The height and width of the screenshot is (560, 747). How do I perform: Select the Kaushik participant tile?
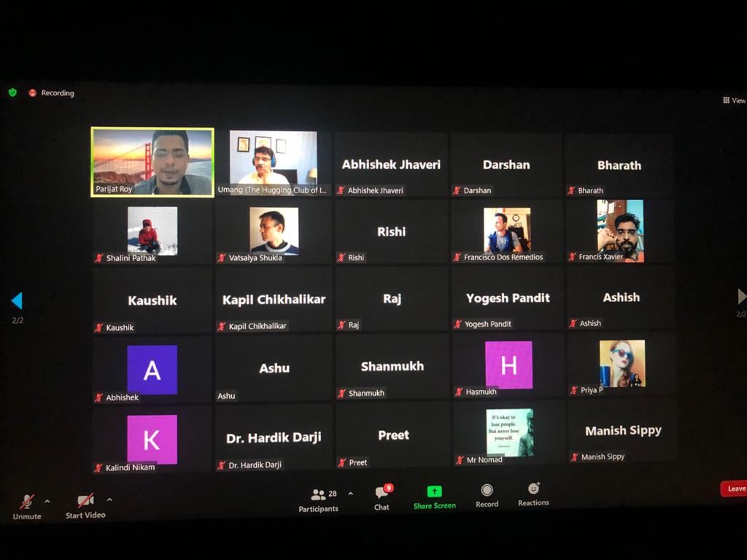click(x=152, y=300)
